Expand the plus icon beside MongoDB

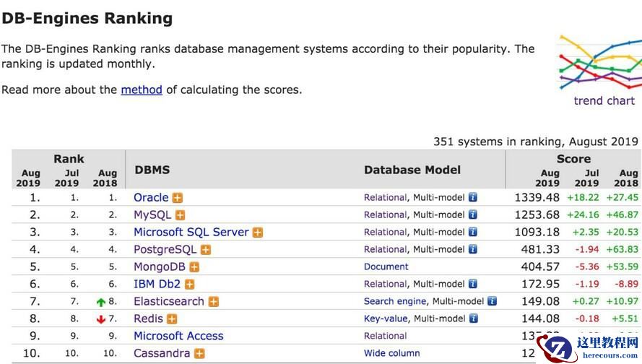pos(194,267)
